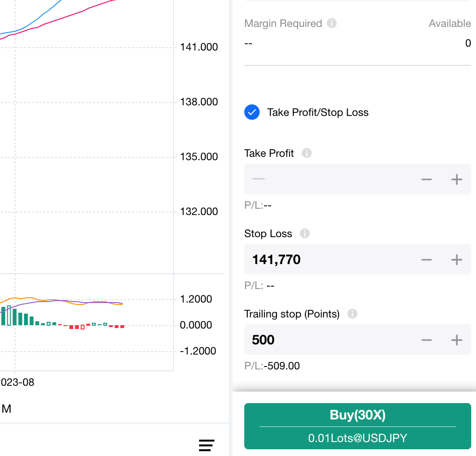The image size is (476, 456).
Task: Open the Take Profit info tooltip icon
Action: [307, 153]
